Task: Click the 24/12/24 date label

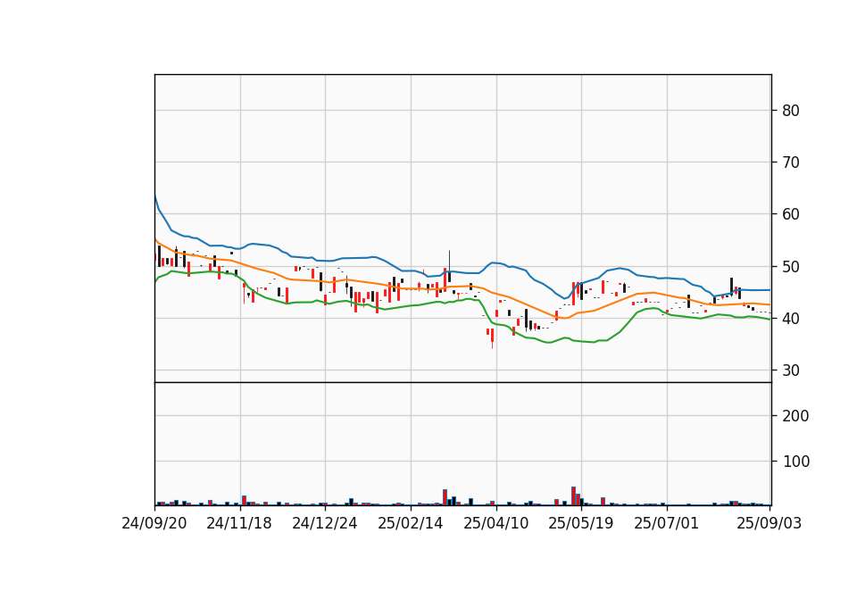Action: (x=325, y=523)
